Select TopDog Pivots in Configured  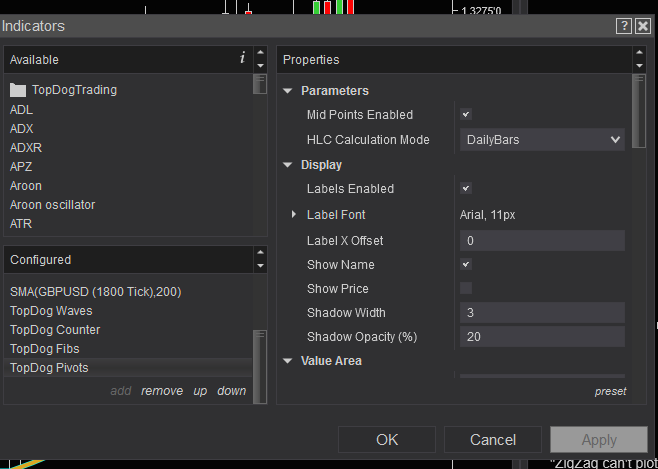(128, 368)
